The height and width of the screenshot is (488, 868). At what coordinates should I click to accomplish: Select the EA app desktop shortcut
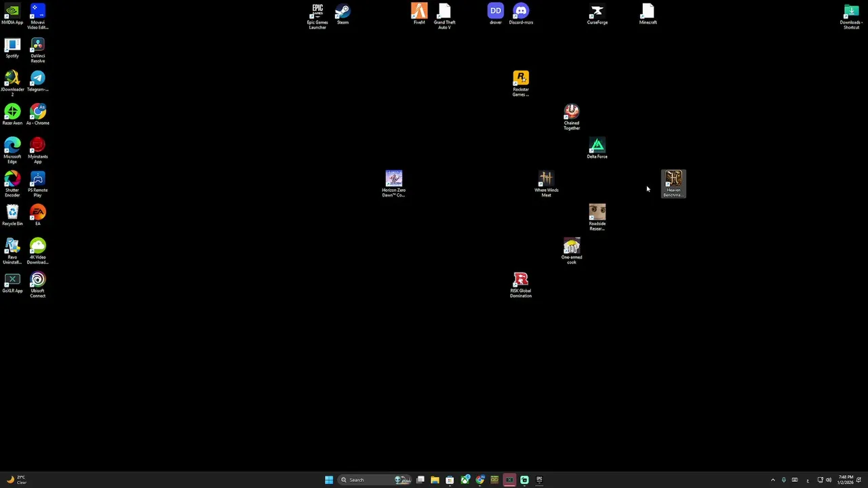click(x=38, y=216)
